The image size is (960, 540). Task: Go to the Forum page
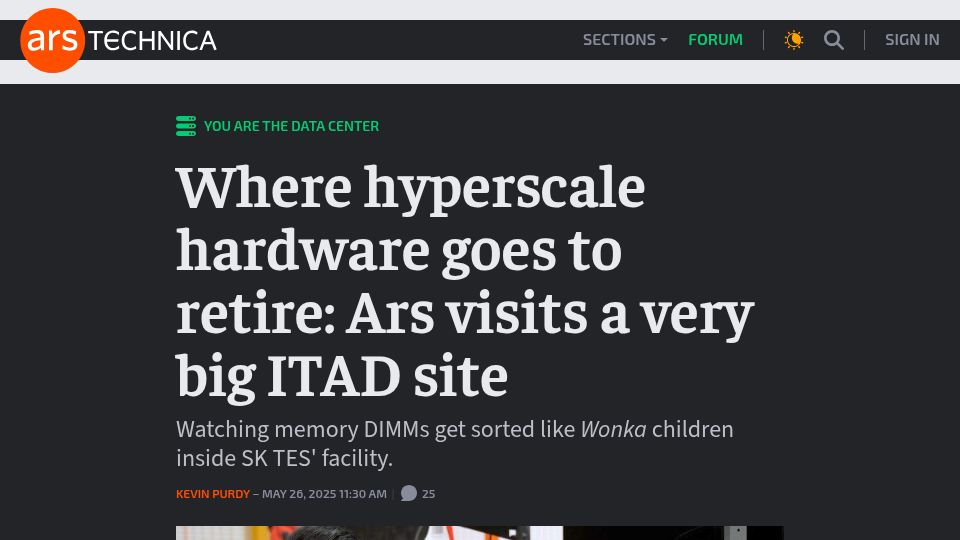pos(715,40)
